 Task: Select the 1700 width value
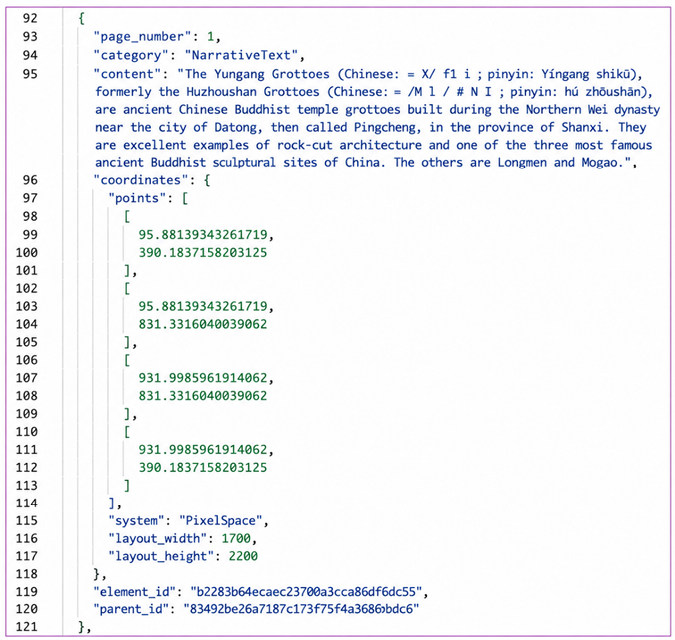236,539
